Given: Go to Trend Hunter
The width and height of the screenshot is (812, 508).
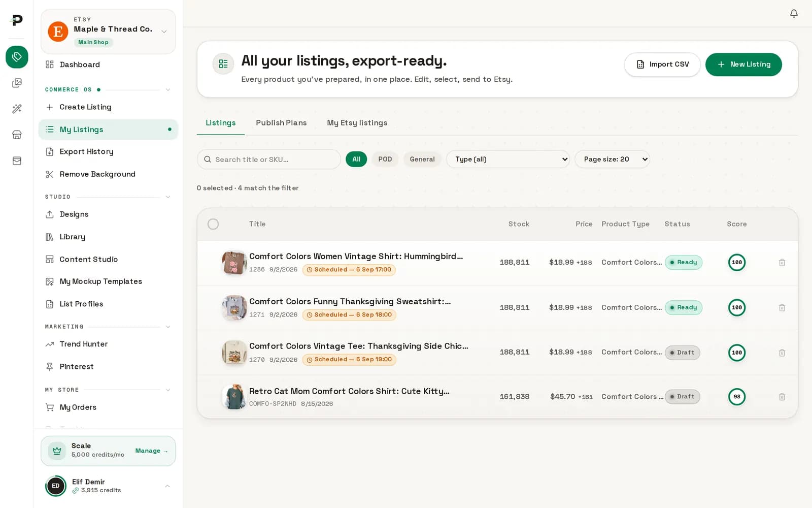Looking at the screenshot, I should [x=108, y=344].
